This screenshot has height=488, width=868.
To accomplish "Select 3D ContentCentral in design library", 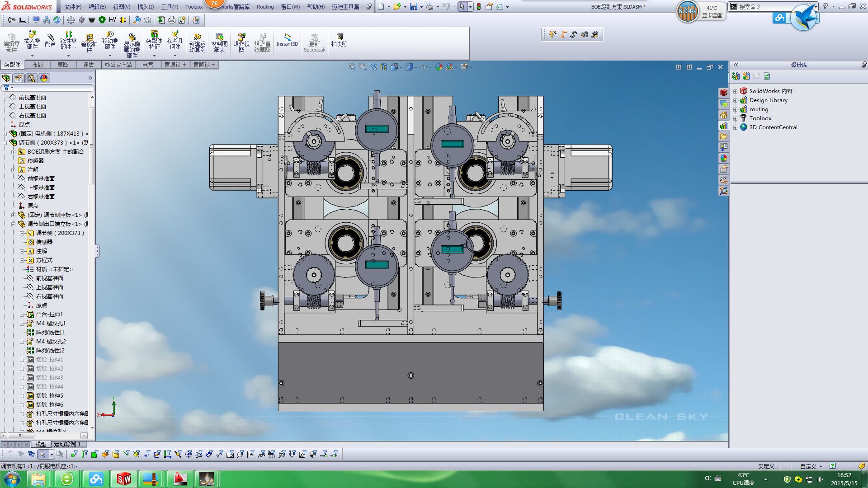I will [773, 127].
